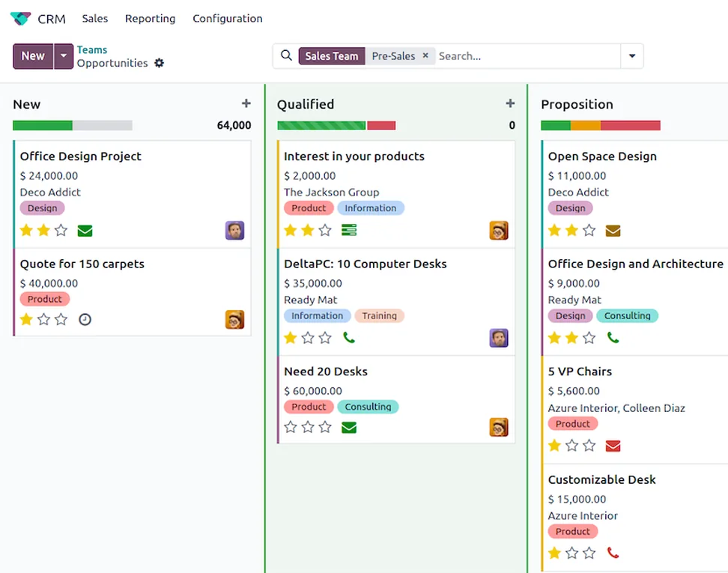Open the Quote for 150 carpets card title
728x573 pixels.
[82, 264]
